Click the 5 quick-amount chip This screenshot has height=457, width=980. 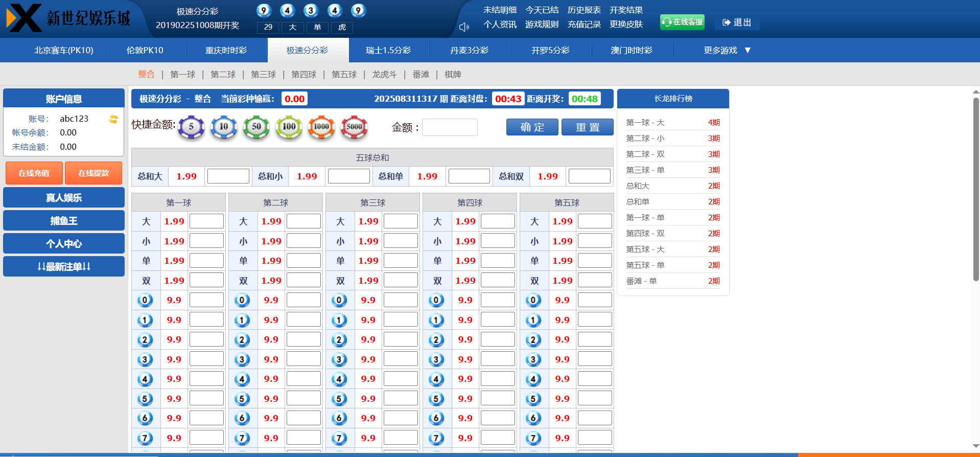[191, 127]
